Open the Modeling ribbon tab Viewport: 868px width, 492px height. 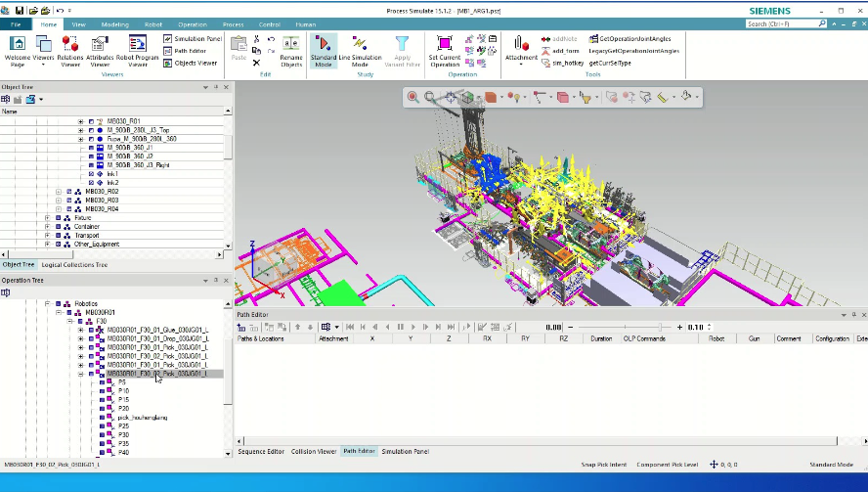tap(114, 23)
